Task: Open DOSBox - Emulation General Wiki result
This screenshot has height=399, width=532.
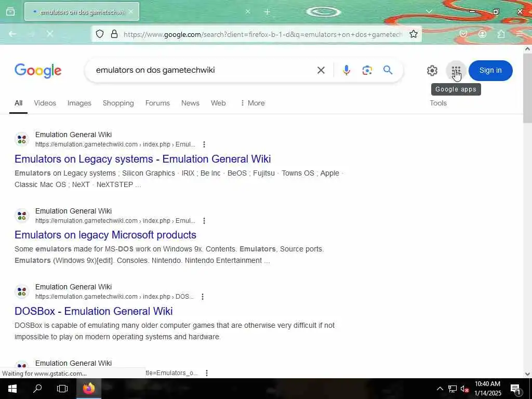Action: coord(94,311)
